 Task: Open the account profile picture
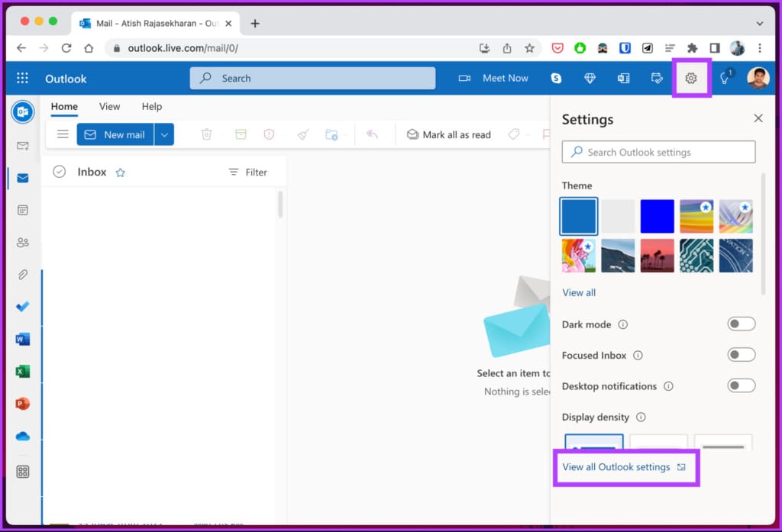click(758, 79)
